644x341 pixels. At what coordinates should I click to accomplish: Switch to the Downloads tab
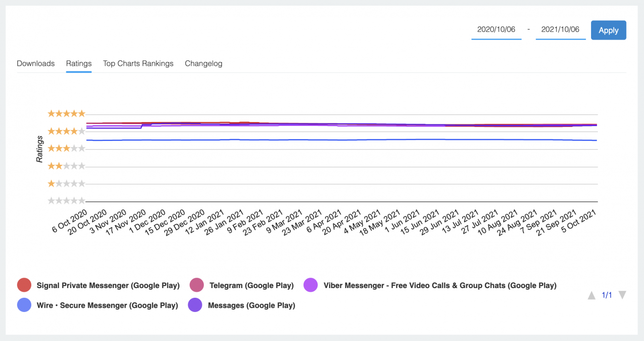pyautogui.click(x=35, y=64)
